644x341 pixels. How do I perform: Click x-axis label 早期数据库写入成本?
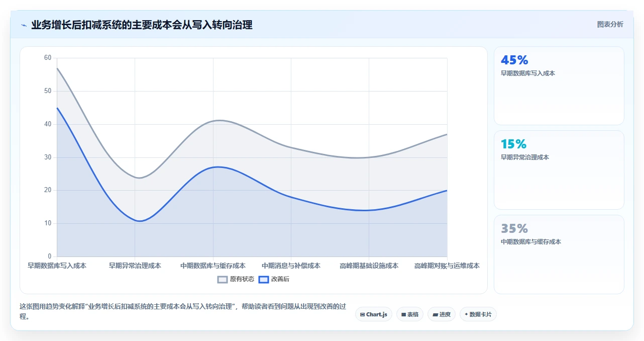coord(57,266)
